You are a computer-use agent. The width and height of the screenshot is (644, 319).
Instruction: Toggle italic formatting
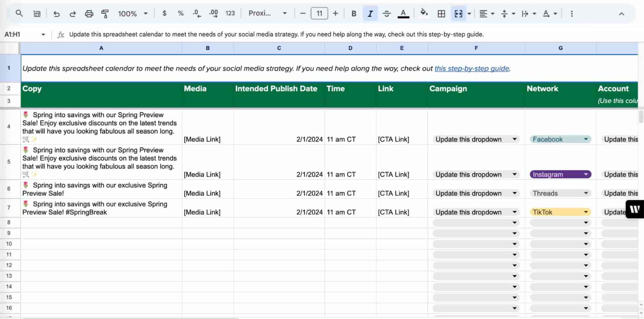tap(370, 14)
